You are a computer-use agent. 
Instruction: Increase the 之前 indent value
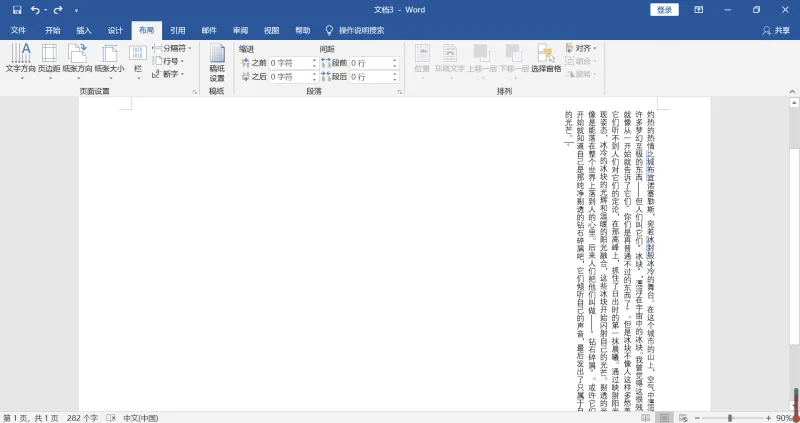click(314, 60)
